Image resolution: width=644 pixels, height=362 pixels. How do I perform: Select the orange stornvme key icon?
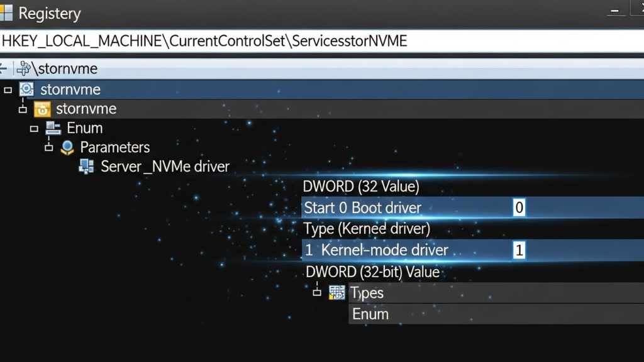(x=42, y=108)
